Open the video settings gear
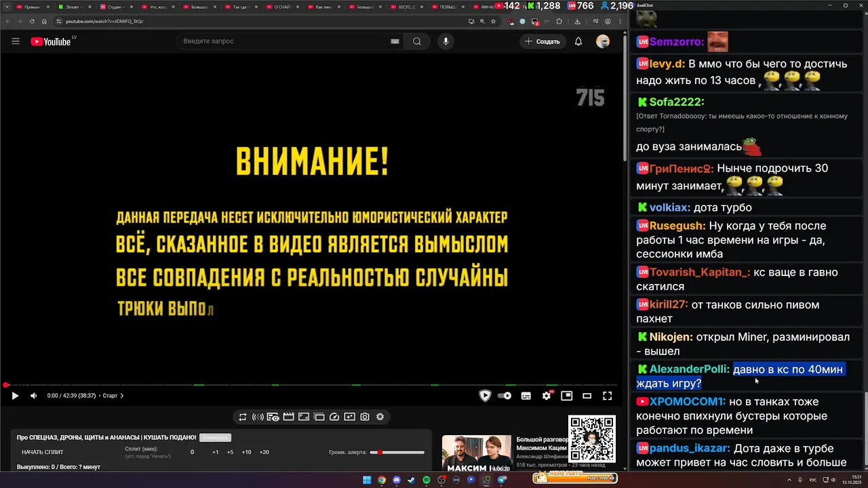The height and width of the screenshot is (488, 868). [x=547, y=396]
